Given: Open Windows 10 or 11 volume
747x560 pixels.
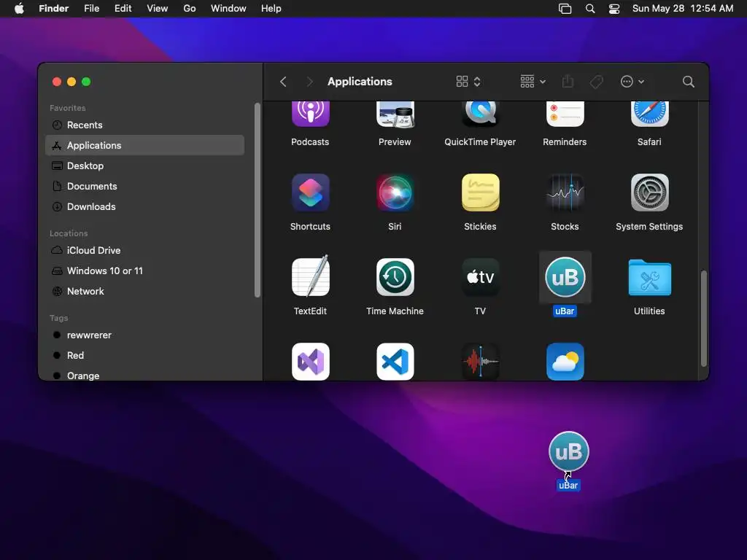Looking at the screenshot, I should click(x=145, y=271).
